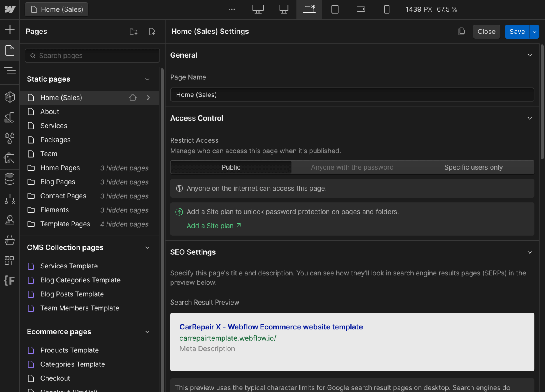Open the Logic flows panel
Viewport: 545px width, 392px height.
[10, 199]
